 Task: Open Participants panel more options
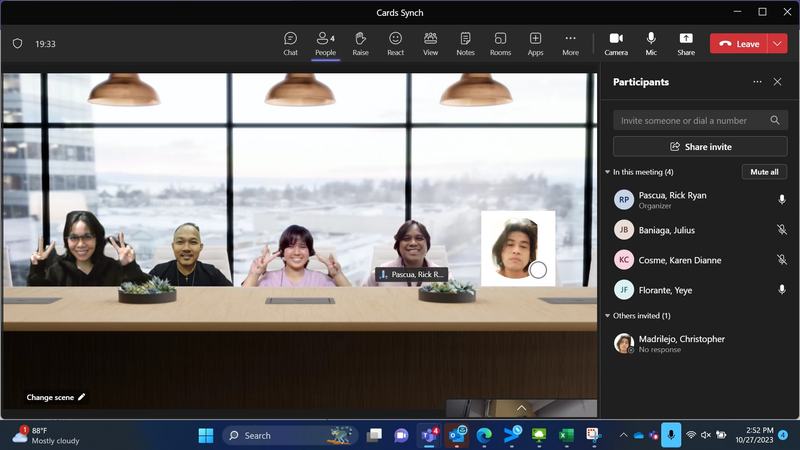(757, 82)
